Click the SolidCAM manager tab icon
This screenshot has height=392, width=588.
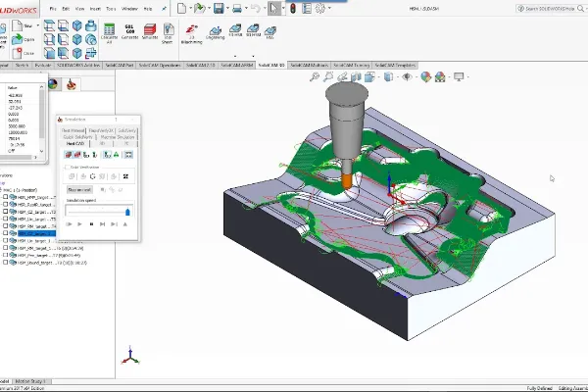click(71, 84)
